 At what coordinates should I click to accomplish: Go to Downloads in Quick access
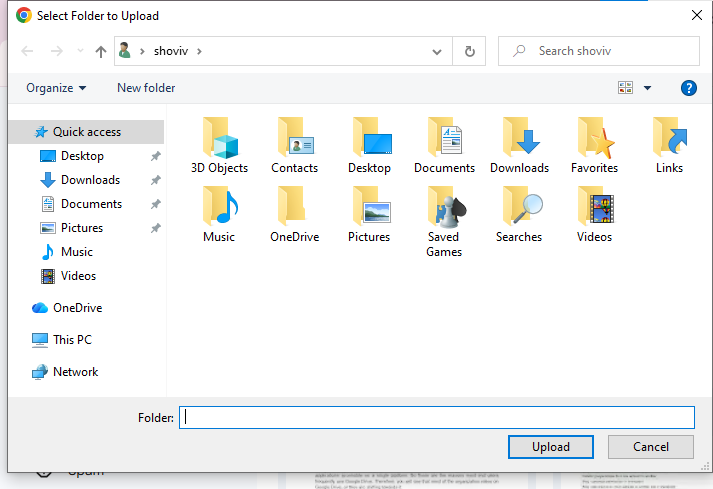coord(90,180)
